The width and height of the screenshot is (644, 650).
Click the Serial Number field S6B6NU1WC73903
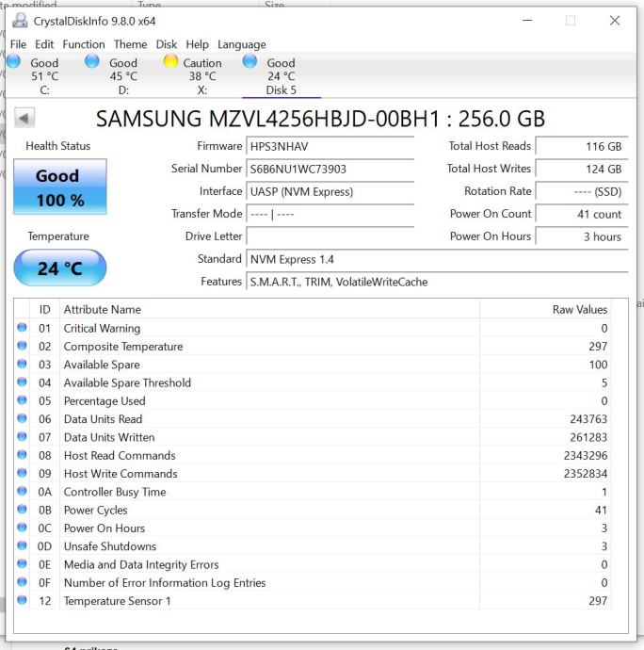(x=330, y=169)
